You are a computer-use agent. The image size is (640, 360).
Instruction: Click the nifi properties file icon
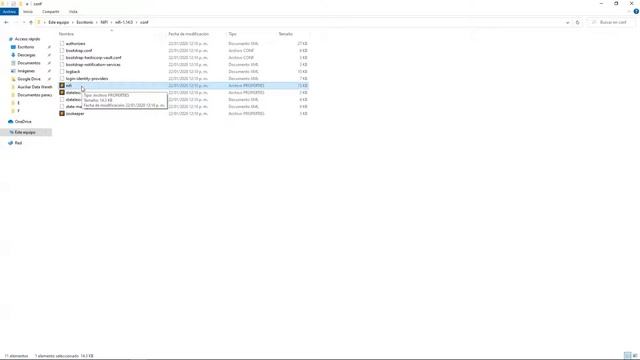point(62,85)
